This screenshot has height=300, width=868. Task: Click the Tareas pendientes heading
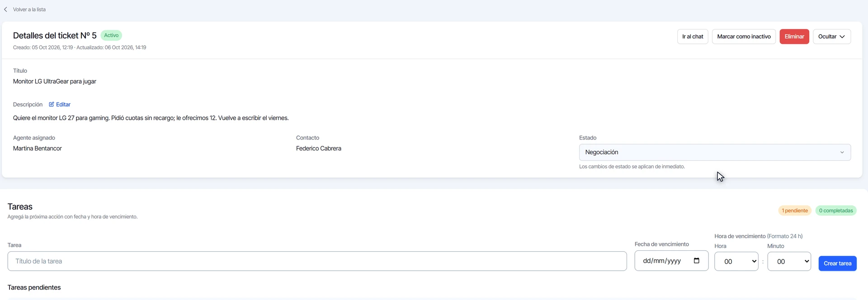[34, 287]
